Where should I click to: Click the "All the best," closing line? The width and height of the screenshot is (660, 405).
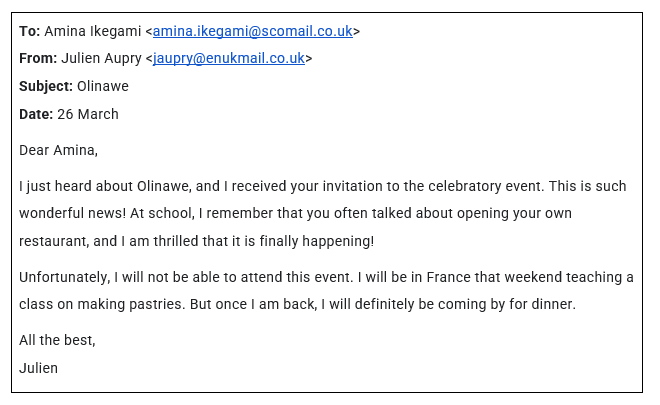point(57,340)
